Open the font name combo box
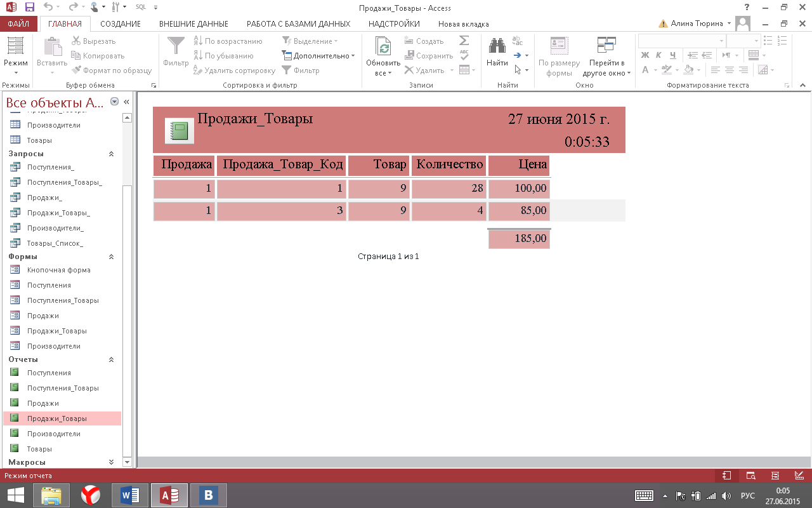The image size is (812, 508). coord(682,41)
